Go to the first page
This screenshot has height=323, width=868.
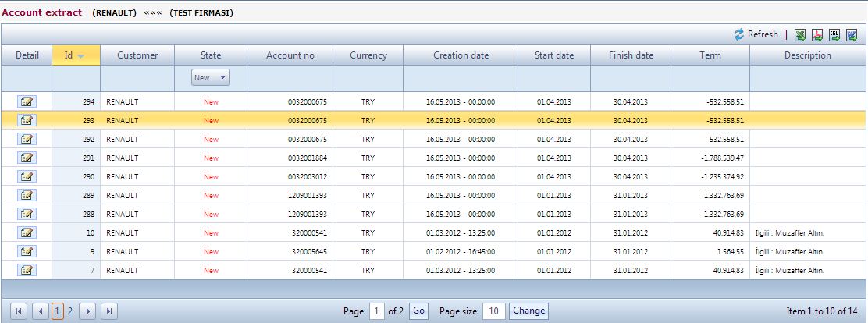[x=18, y=311]
